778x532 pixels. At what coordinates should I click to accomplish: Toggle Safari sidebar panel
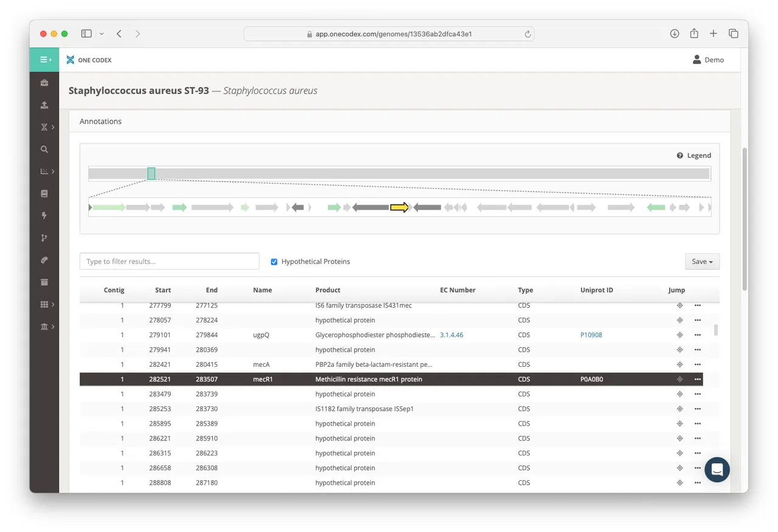pyautogui.click(x=86, y=34)
